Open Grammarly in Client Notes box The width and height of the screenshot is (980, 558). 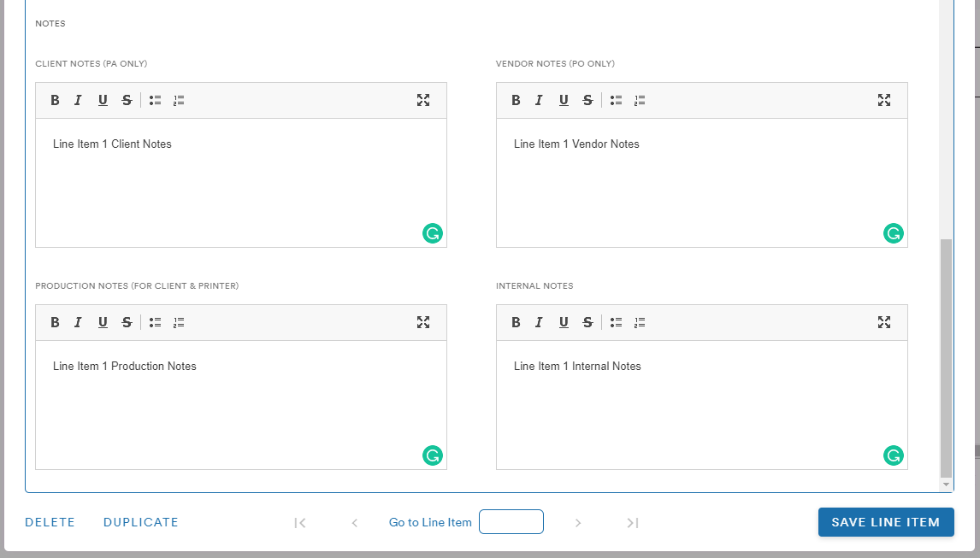433,233
